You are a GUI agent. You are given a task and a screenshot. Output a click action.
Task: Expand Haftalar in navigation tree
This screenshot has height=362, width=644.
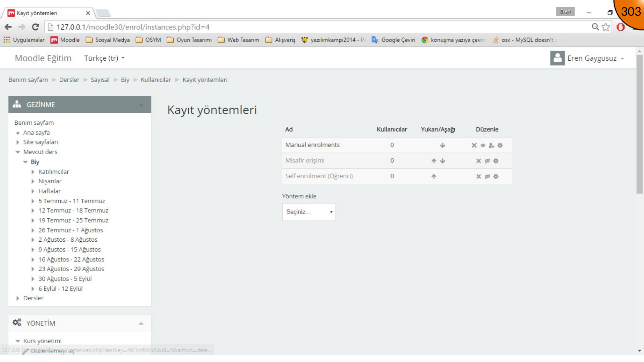click(33, 191)
